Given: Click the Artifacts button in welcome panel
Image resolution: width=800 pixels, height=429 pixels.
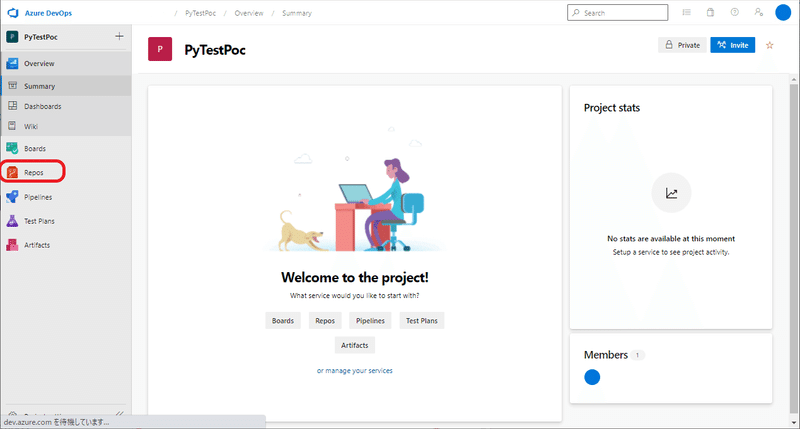Looking at the screenshot, I should (355, 345).
